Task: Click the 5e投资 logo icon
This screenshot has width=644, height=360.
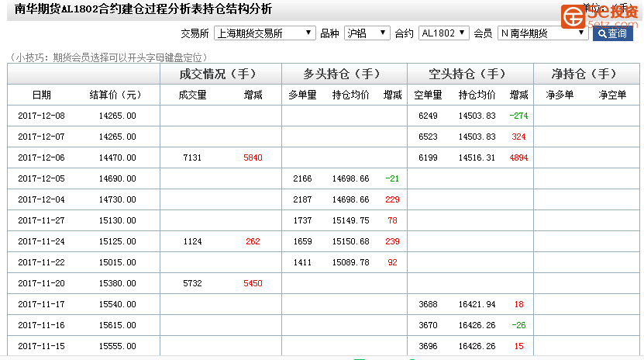Action: pos(573,16)
